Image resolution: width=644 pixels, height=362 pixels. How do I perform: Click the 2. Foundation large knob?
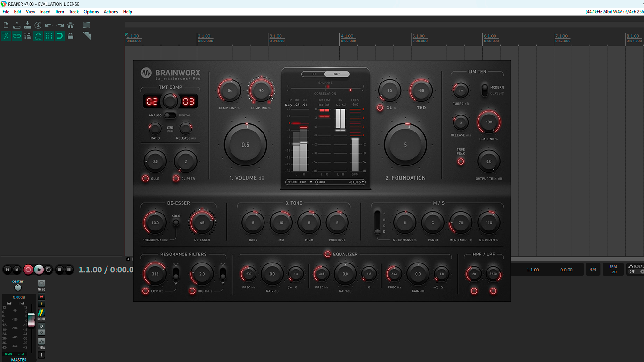click(x=405, y=145)
